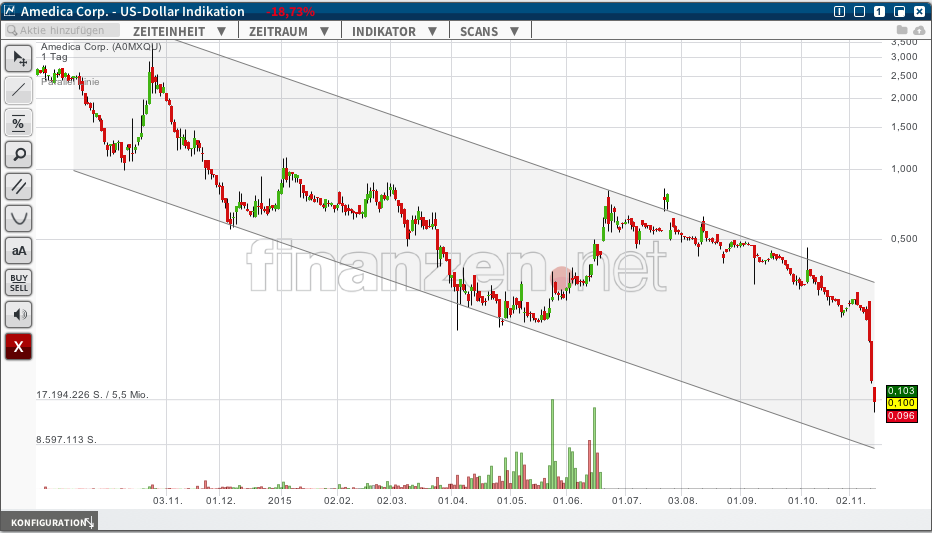Click the magnifier icon in the stock search field
This screenshot has width=932, height=533.
(12, 30)
